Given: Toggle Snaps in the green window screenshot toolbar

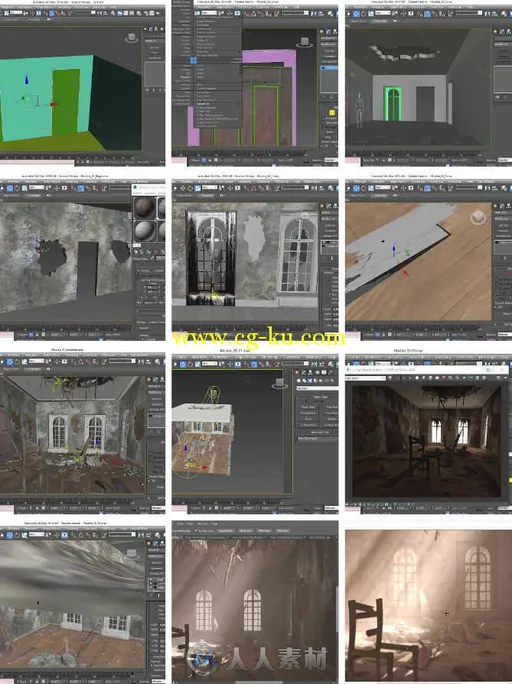Looking at the screenshot, I should click(x=427, y=14).
